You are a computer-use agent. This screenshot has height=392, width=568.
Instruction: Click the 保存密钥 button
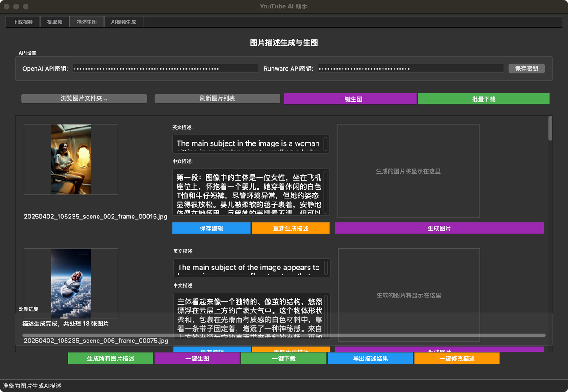click(527, 68)
